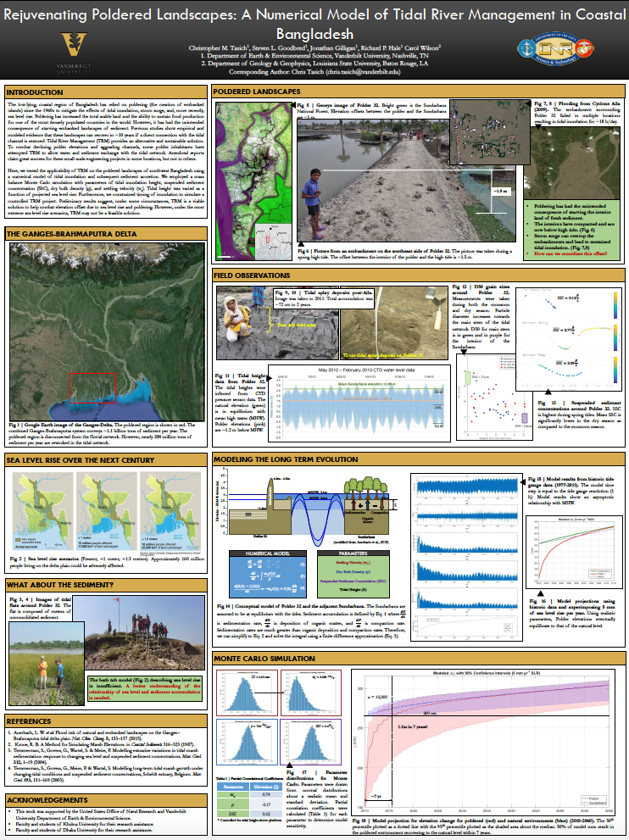629x840 pixels.
Task: Open photo of group on eroded embankment
Action: coord(138,632)
